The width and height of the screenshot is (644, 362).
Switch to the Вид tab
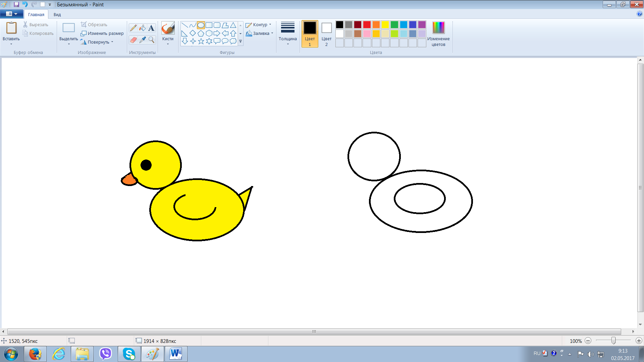(x=57, y=14)
